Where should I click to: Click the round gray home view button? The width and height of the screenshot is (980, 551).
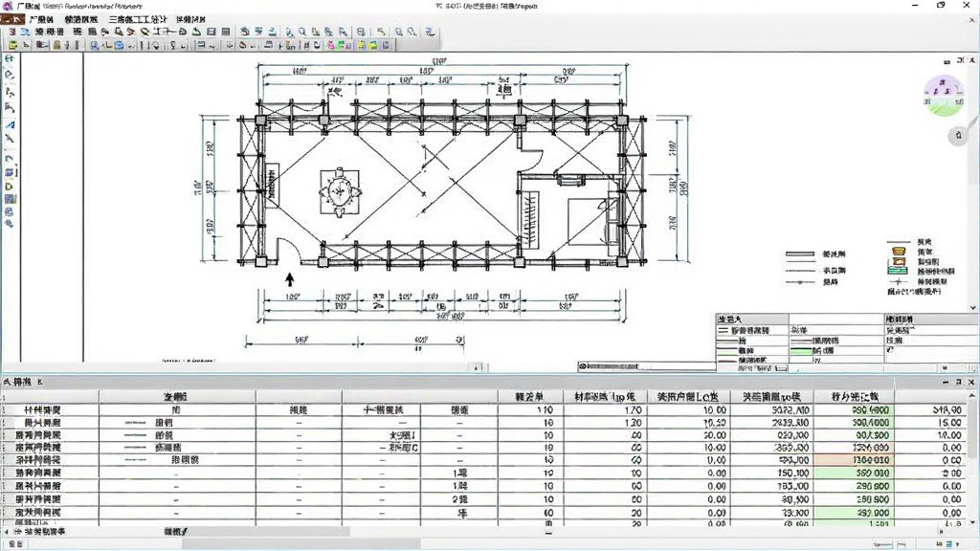point(958,136)
